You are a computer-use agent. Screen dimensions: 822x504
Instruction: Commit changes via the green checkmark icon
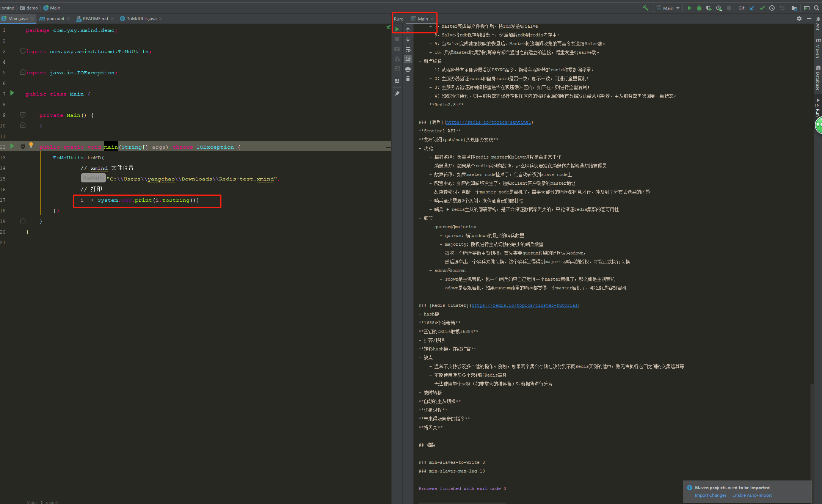(762, 8)
